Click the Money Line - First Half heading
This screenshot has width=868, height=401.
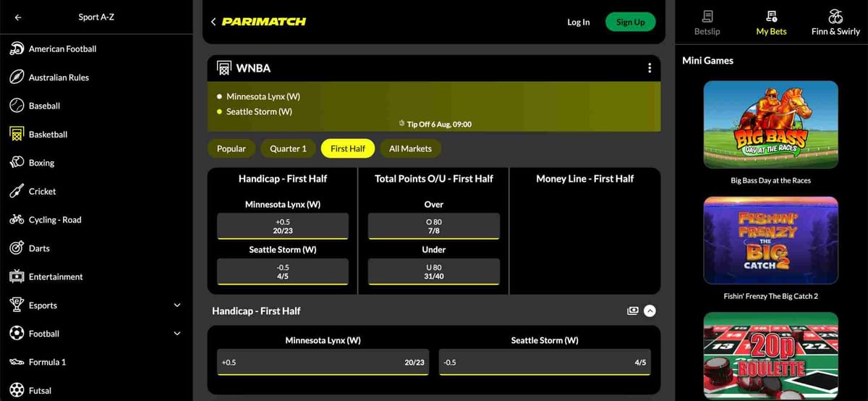coord(584,179)
